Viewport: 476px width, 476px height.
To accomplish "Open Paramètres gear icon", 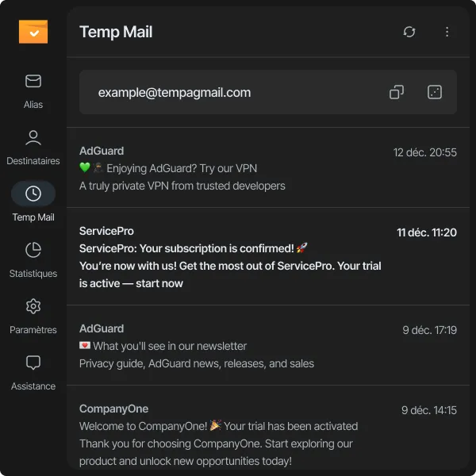I will click(x=33, y=306).
